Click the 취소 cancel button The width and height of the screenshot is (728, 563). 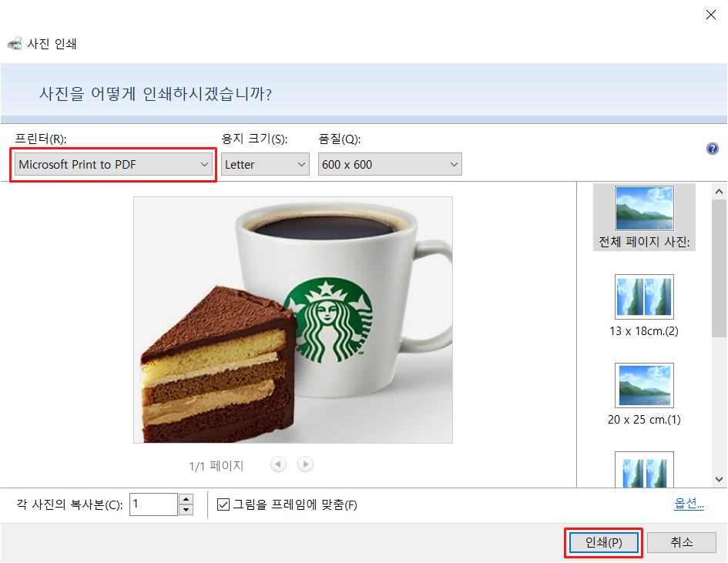[x=682, y=542]
